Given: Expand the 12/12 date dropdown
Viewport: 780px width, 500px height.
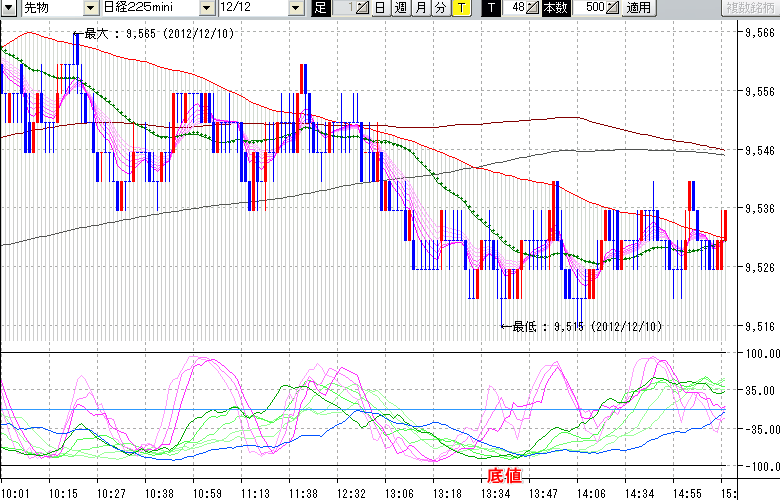Looking at the screenshot, I should 296,8.
